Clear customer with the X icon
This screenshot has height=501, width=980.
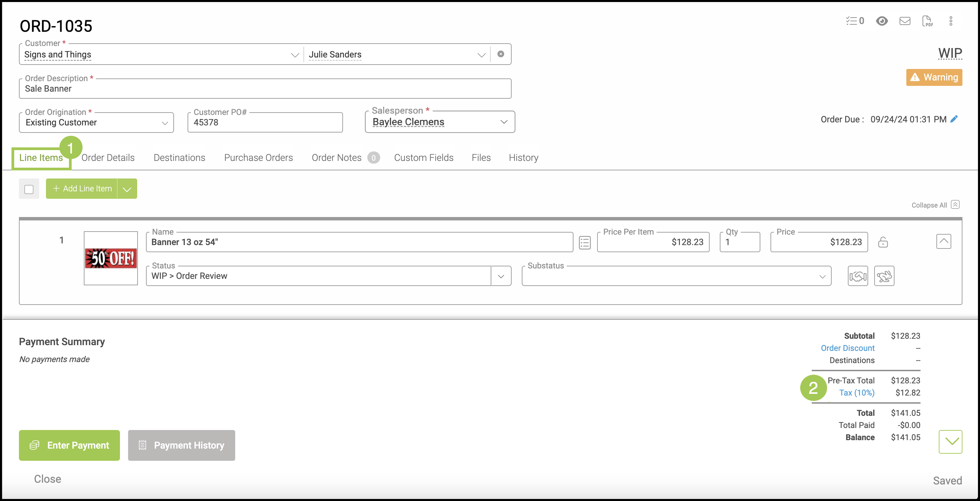tap(501, 54)
